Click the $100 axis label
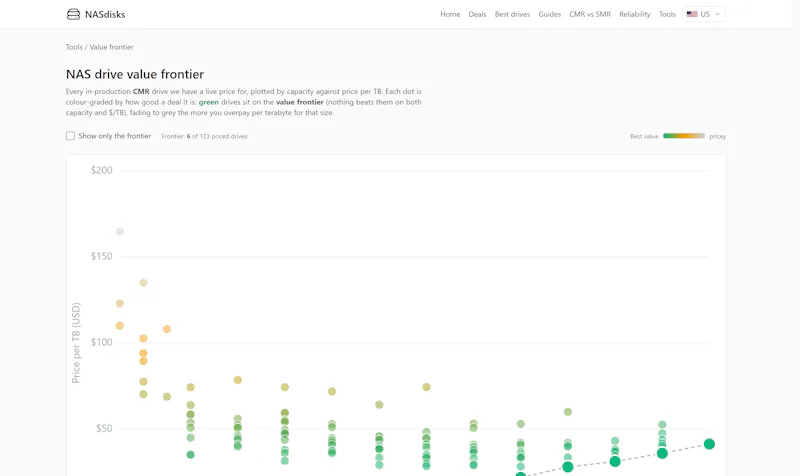Screen dimensions: 800x476 point(102,342)
